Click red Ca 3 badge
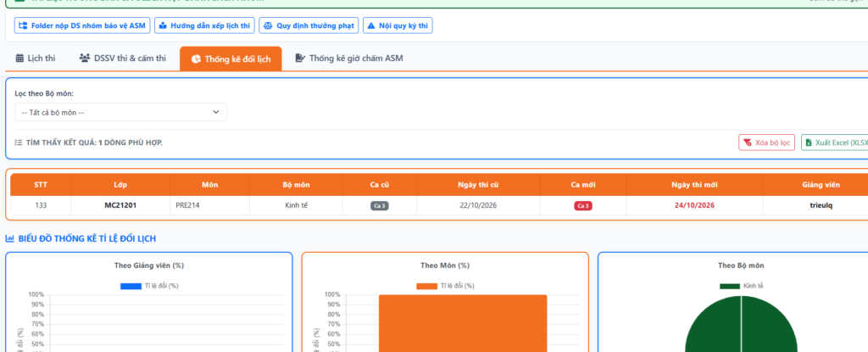The height and width of the screenshot is (352, 868). 583,205
